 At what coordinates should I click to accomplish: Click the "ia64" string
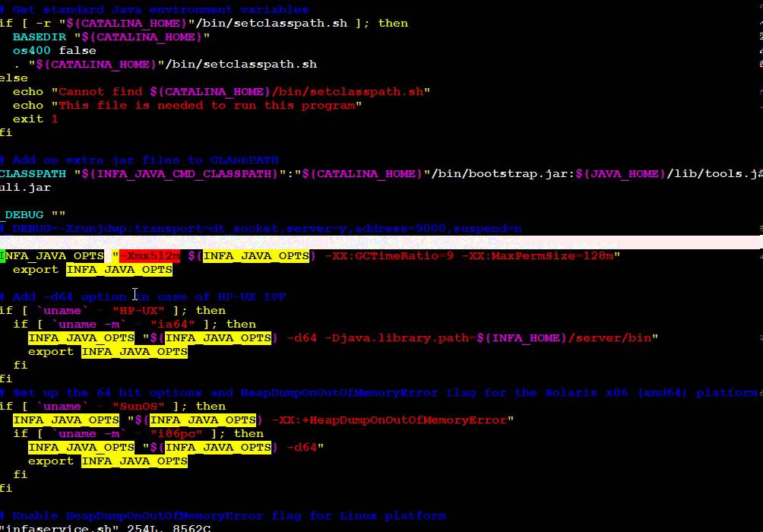[x=173, y=325]
